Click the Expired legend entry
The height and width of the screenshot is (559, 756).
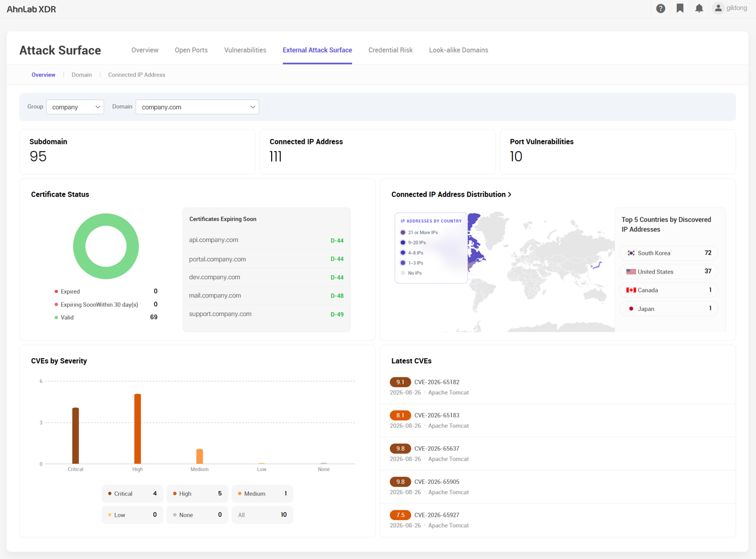point(105,292)
